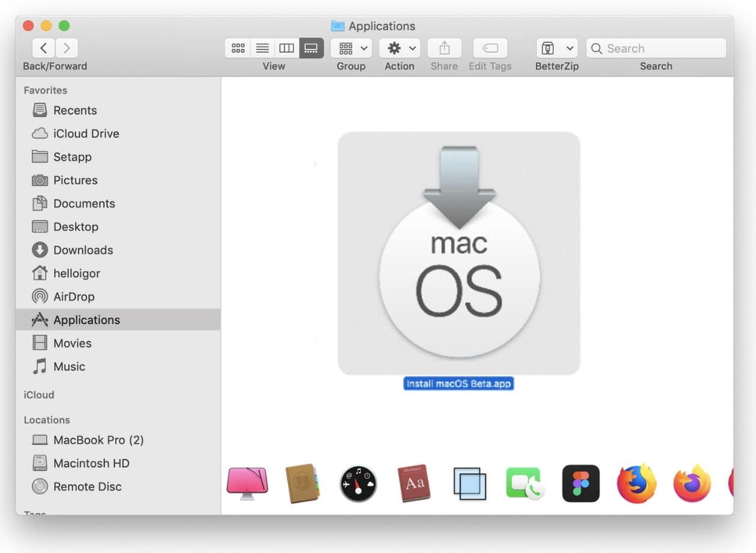
Task: Click inside the Search field
Action: pyautogui.click(x=656, y=48)
